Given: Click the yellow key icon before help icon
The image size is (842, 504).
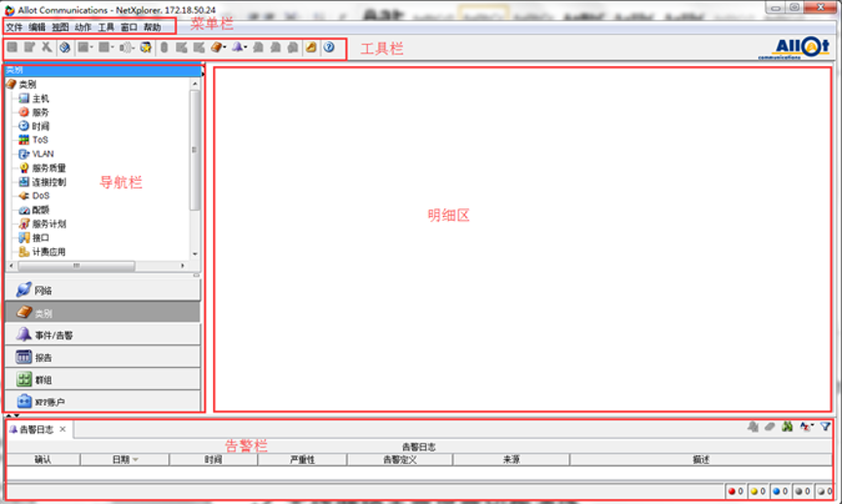Looking at the screenshot, I should pos(311,48).
